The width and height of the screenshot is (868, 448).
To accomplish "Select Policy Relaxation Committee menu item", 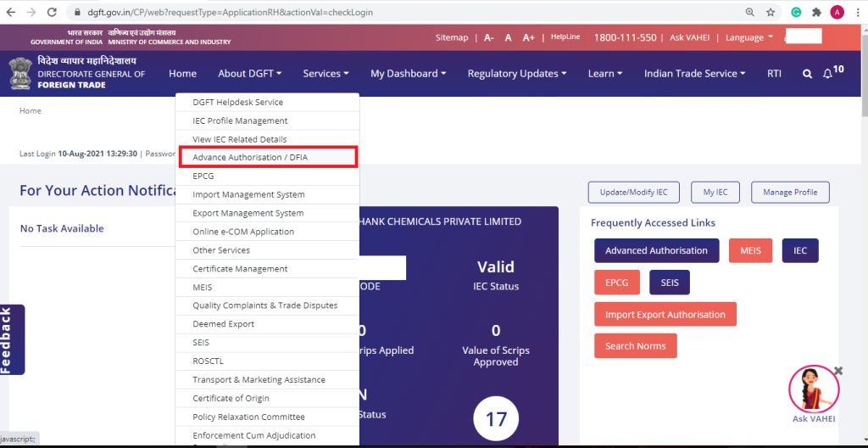I will tap(267, 417).
